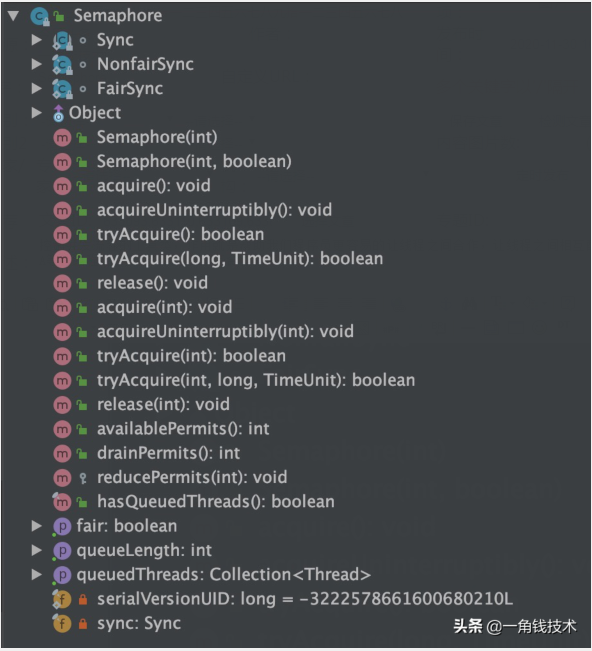Collapse the Semaphore root node
Screen dimensions: 592x651
tap(13, 16)
